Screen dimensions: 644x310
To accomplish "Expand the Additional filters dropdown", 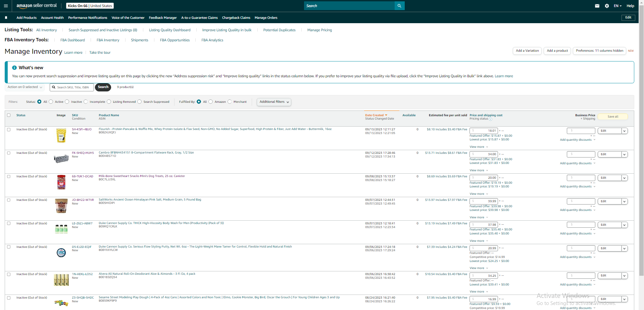I will [x=274, y=102].
